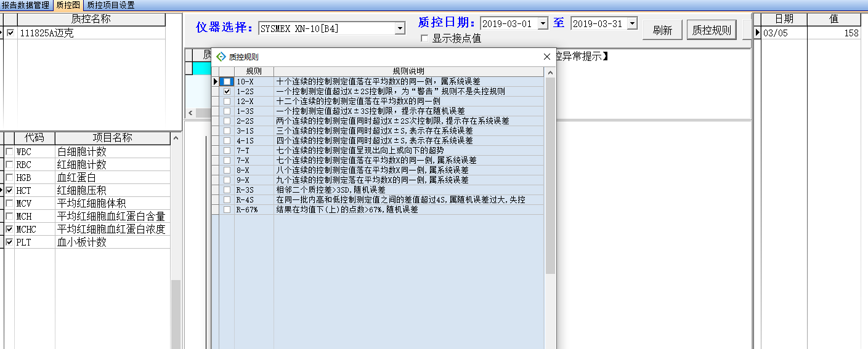This screenshot has width=868, height=349.
Task: Enable the 10-X rule checkbox
Action: tap(227, 81)
